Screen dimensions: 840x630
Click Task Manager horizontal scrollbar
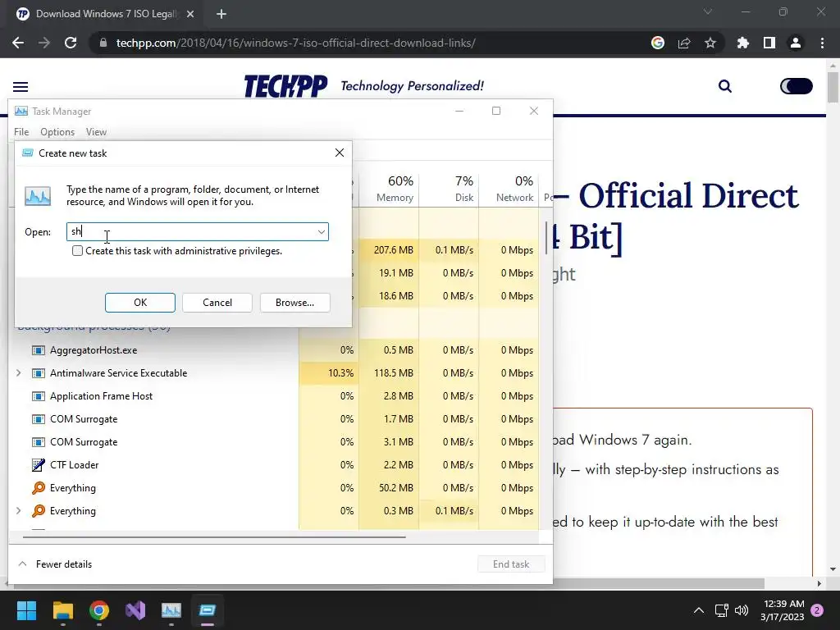214,536
